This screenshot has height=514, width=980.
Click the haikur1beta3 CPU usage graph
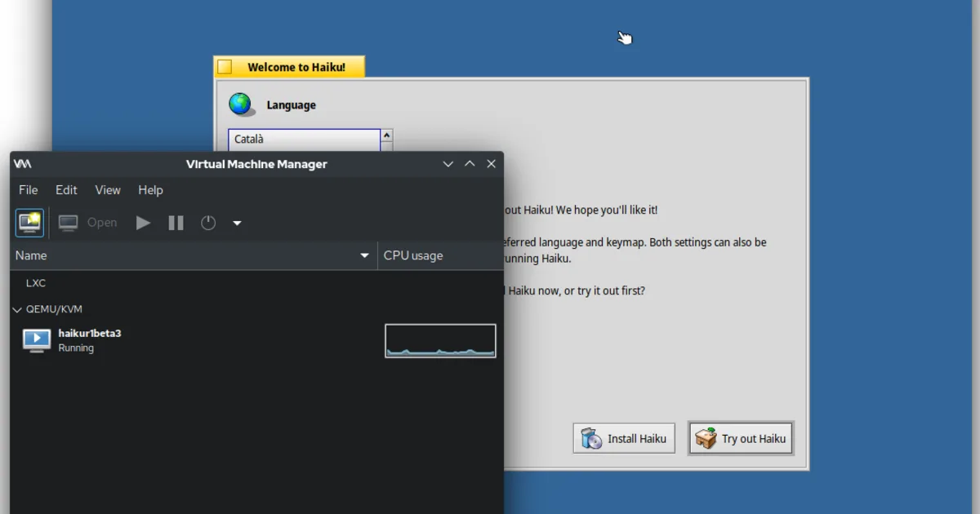click(440, 341)
